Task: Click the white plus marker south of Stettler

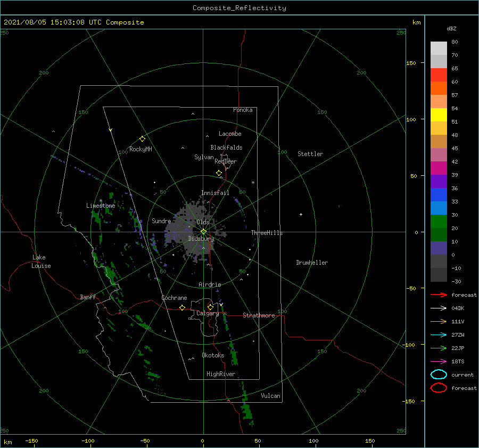Action: pos(301,214)
